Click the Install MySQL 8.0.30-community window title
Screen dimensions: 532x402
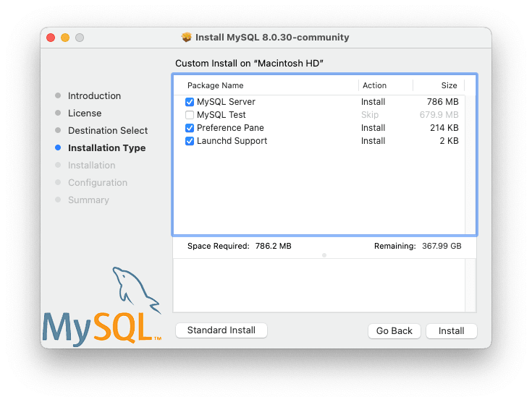coord(272,38)
